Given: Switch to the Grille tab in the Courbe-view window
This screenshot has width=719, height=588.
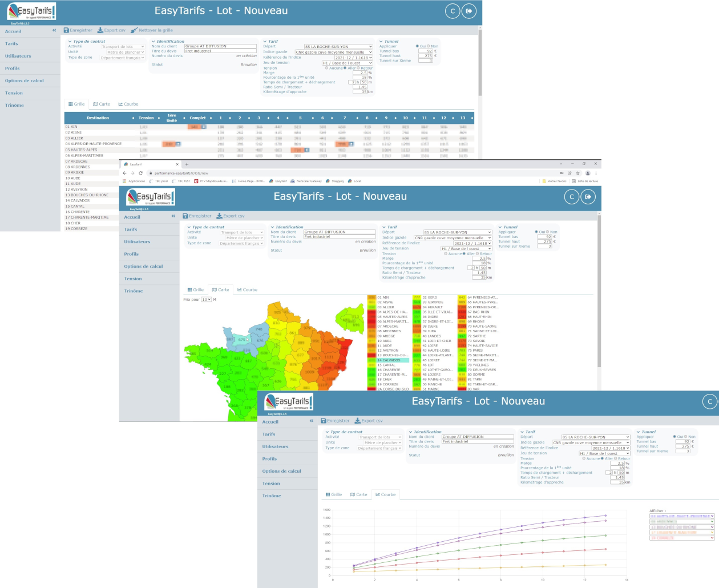Looking at the screenshot, I should click(x=334, y=494).
